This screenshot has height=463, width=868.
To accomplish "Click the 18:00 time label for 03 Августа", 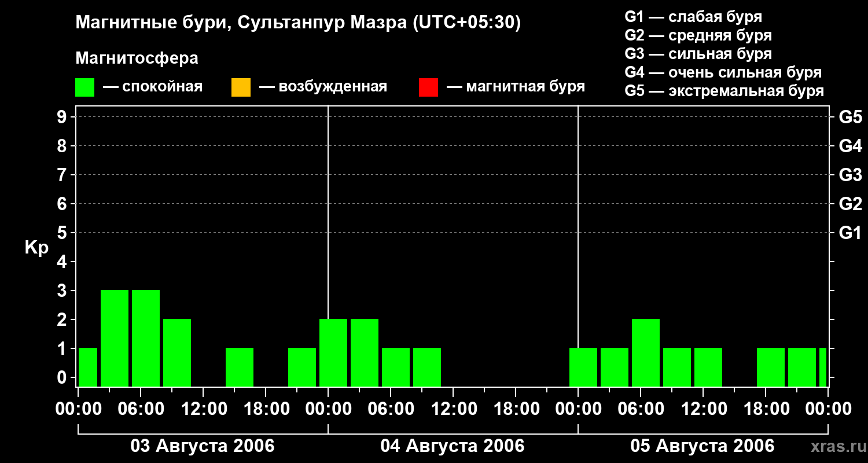I will coord(266,409).
